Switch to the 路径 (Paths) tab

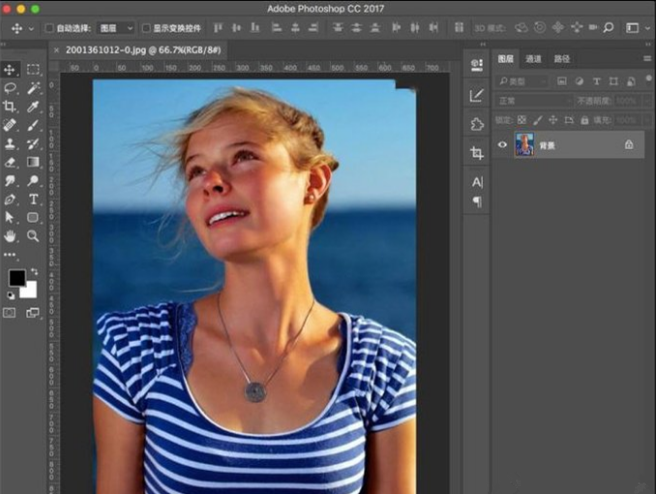(x=562, y=59)
